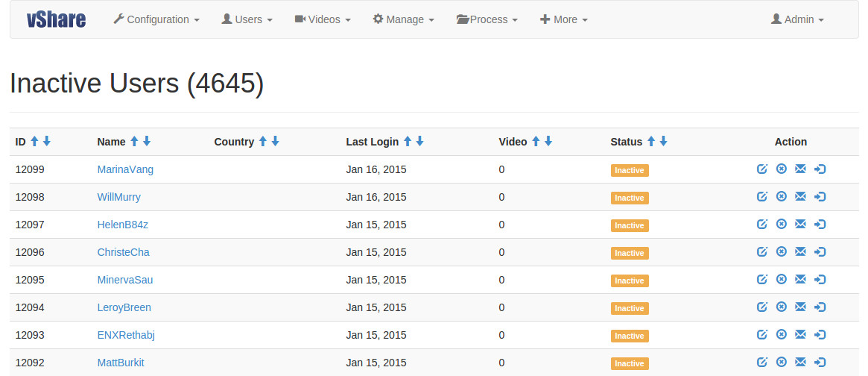Screen dimensions: 868x376
Task: Click the delete icon for WillMurry
Action: click(x=781, y=197)
